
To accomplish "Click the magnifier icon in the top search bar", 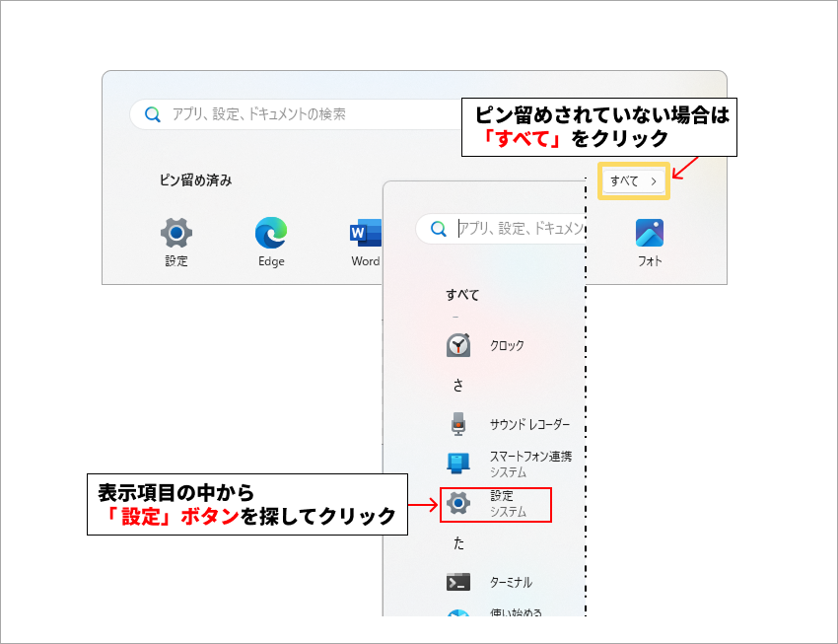I will [153, 114].
